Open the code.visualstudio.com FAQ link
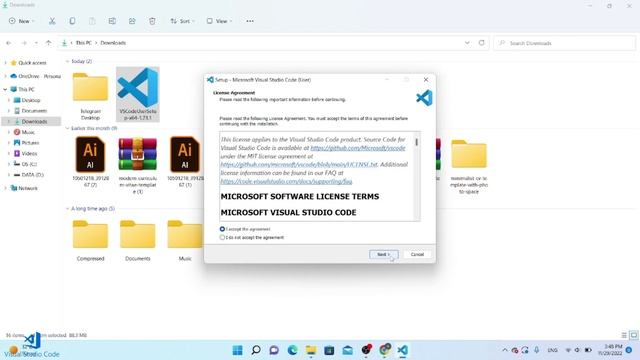 tap(286, 181)
